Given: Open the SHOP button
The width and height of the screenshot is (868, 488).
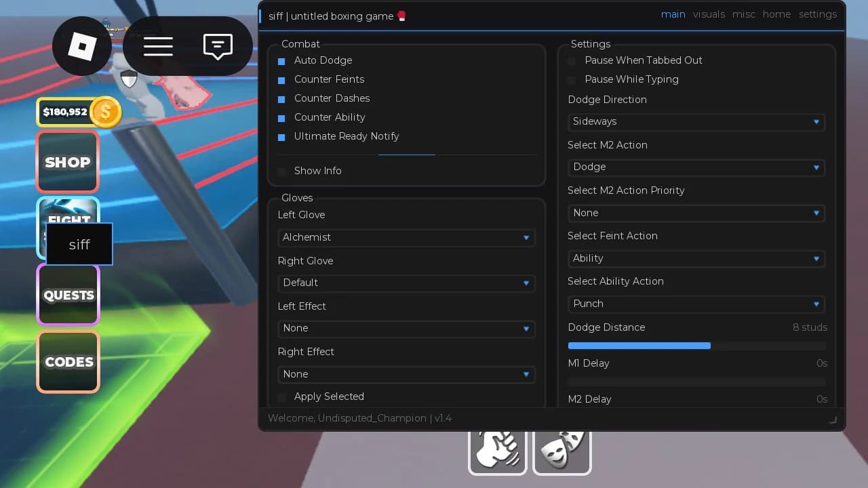Looking at the screenshot, I should (68, 162).
